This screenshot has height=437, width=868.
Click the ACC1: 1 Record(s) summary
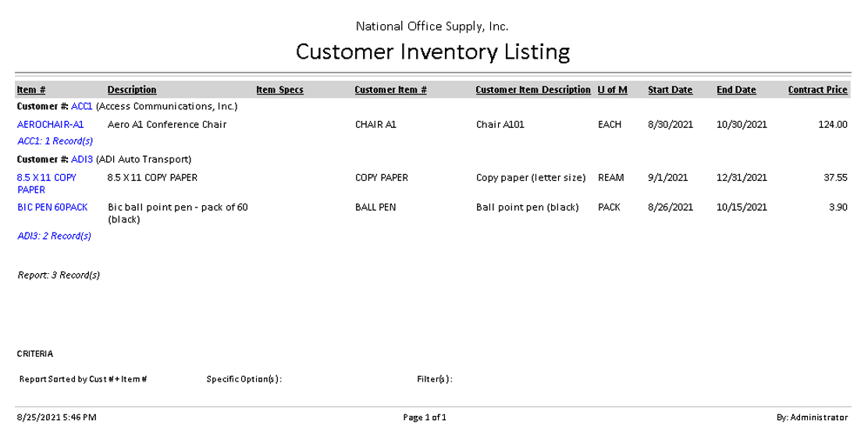[x=55, y=141]
